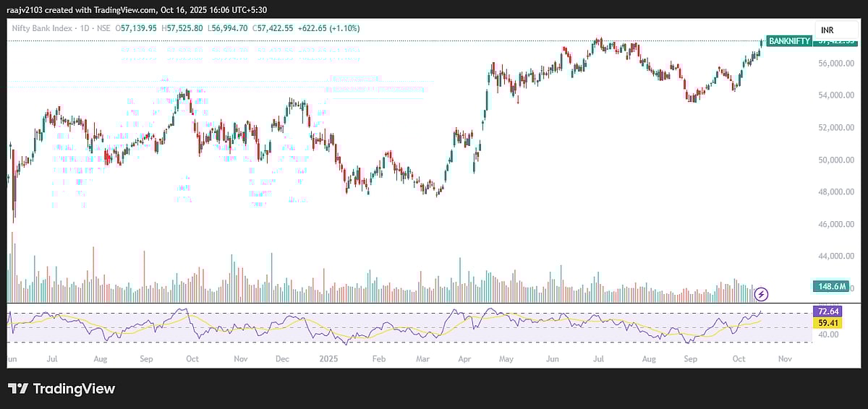868x409 pixels.
Task: Click the TradingView logo at bottom left
Action: coord(61,389)
